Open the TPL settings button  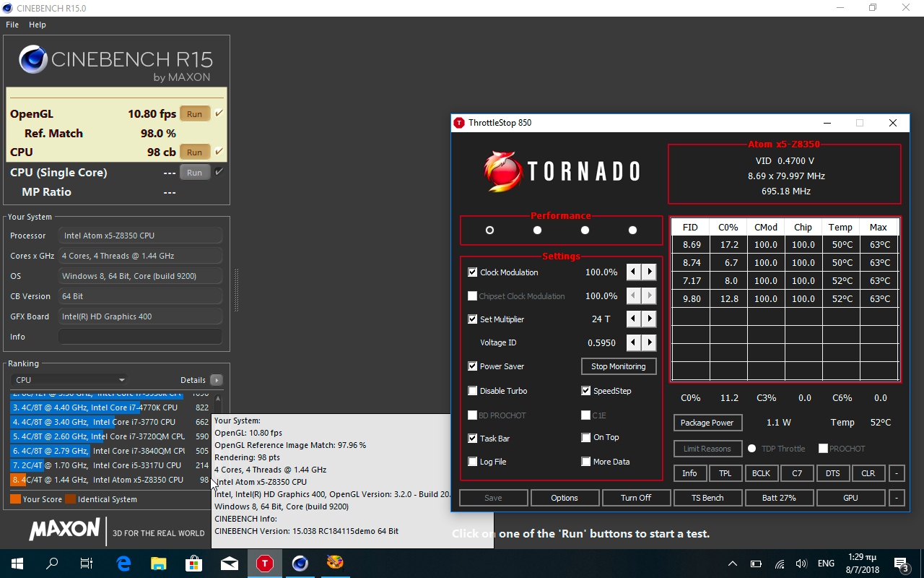tap(725, 473)
